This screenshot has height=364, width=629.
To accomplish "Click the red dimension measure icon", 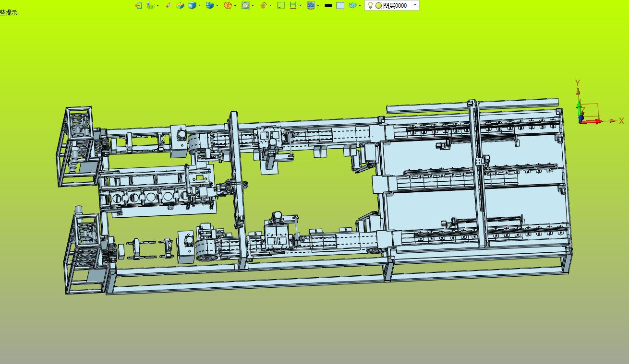I will (293, 5).
